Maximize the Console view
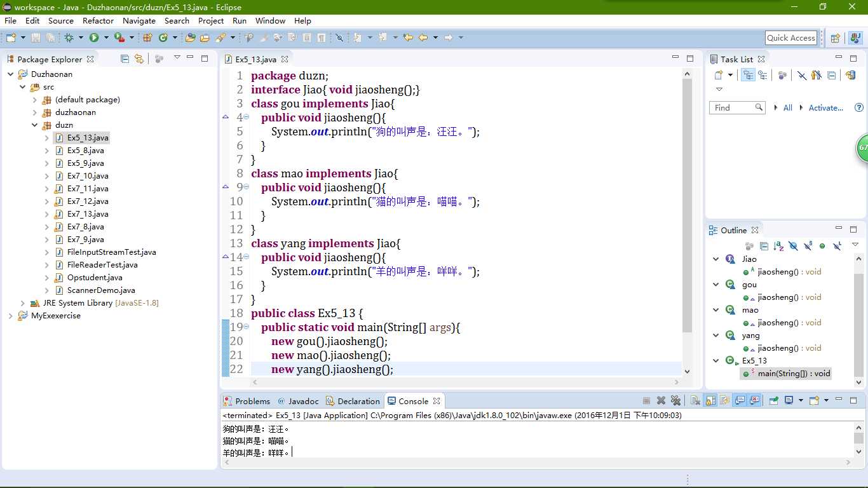Viewport: 868px width, 488px height. (853, 400)
